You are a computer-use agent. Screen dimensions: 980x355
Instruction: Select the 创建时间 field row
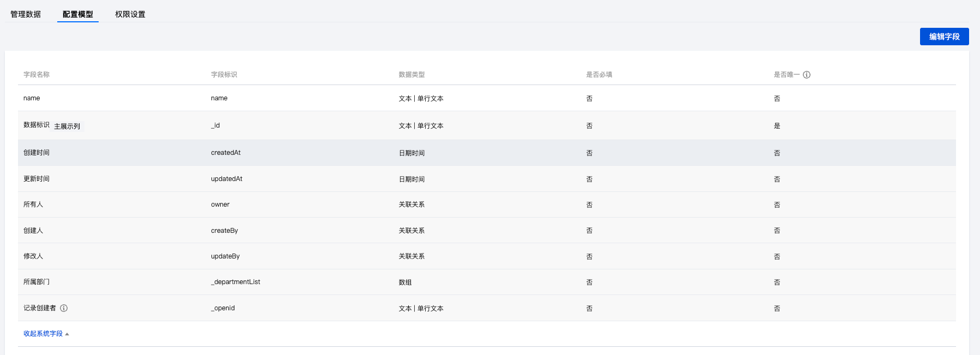point(37,153)
